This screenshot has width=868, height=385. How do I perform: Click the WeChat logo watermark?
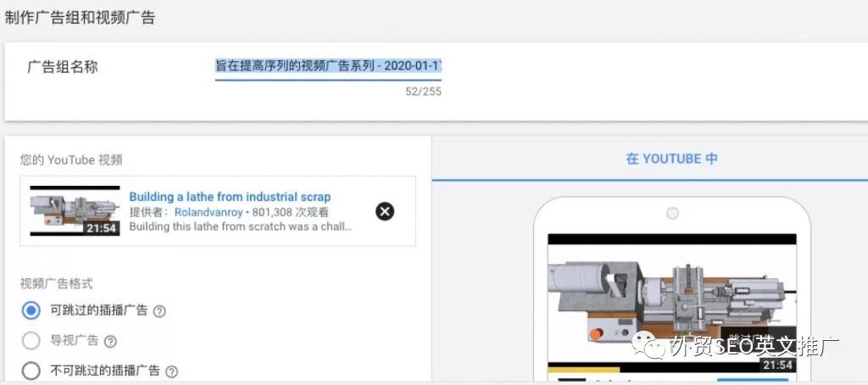(x=648, y=346)
